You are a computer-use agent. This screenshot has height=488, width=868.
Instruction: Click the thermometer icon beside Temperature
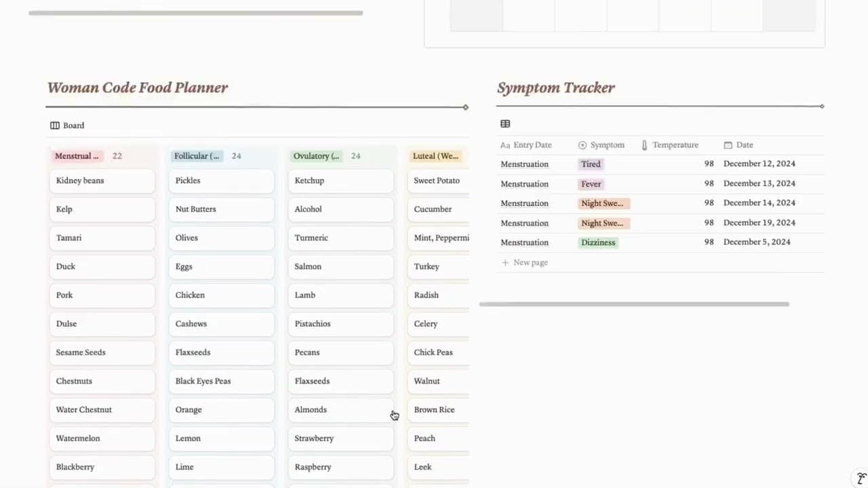click(645, 145)
